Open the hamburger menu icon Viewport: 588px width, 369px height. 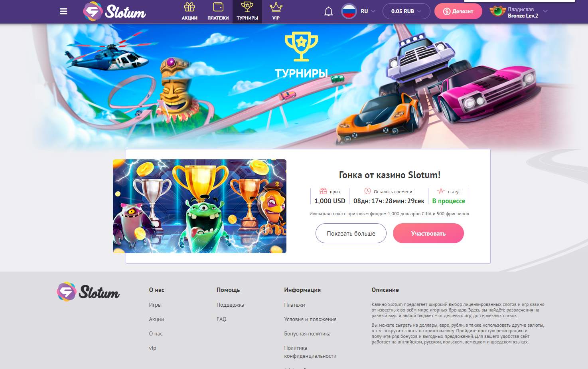[x=63, y=12]
